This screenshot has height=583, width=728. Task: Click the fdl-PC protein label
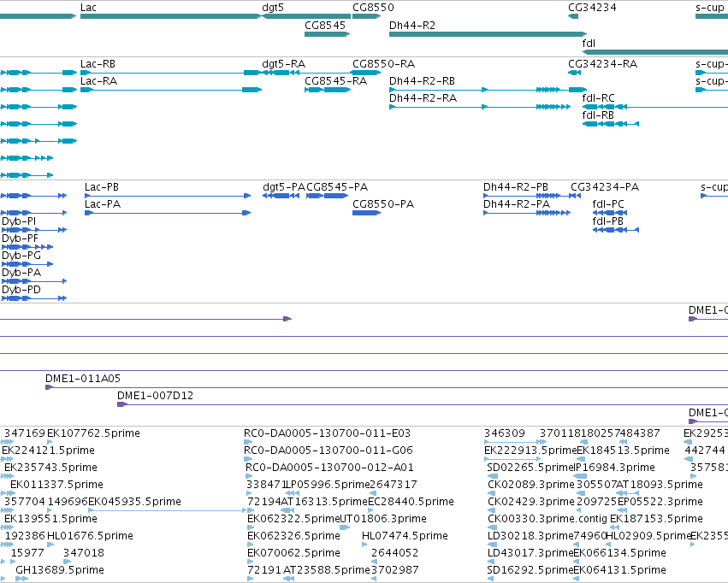pyautogui.click(x=608, y=204)
